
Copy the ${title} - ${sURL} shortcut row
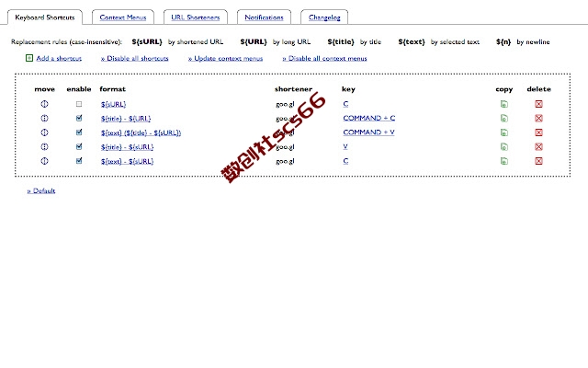[504, 147]
